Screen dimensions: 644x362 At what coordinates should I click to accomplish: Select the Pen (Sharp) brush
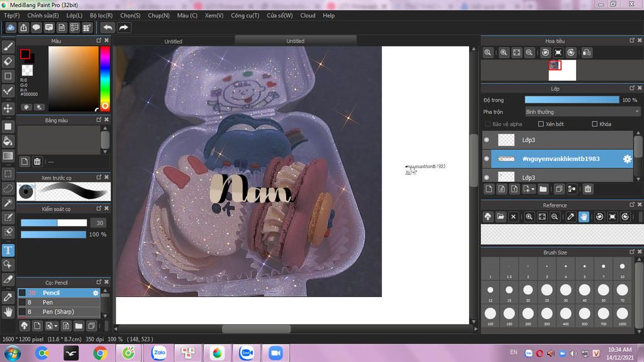click(x=59, y=312)
